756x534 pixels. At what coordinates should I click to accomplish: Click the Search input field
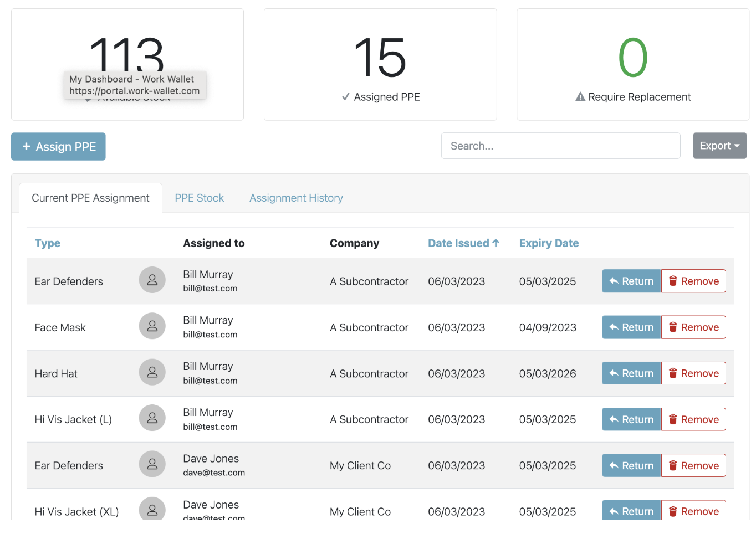pos(560,146)
